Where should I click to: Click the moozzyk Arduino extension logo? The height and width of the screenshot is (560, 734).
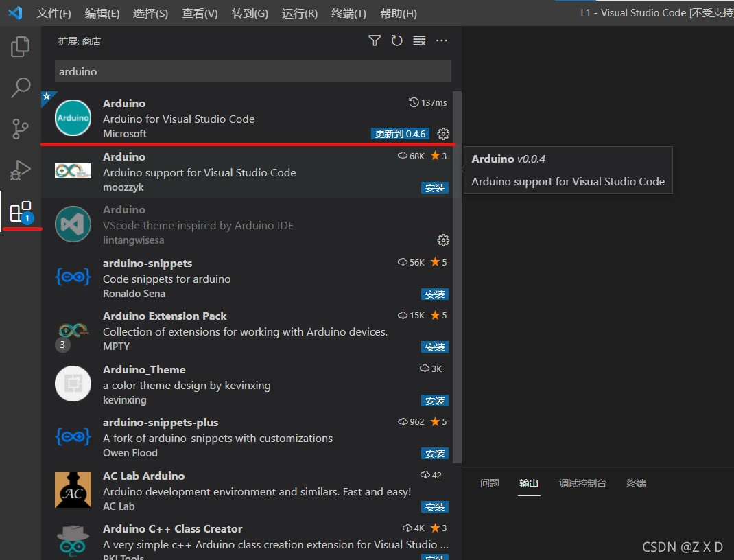tap(73, 171)
